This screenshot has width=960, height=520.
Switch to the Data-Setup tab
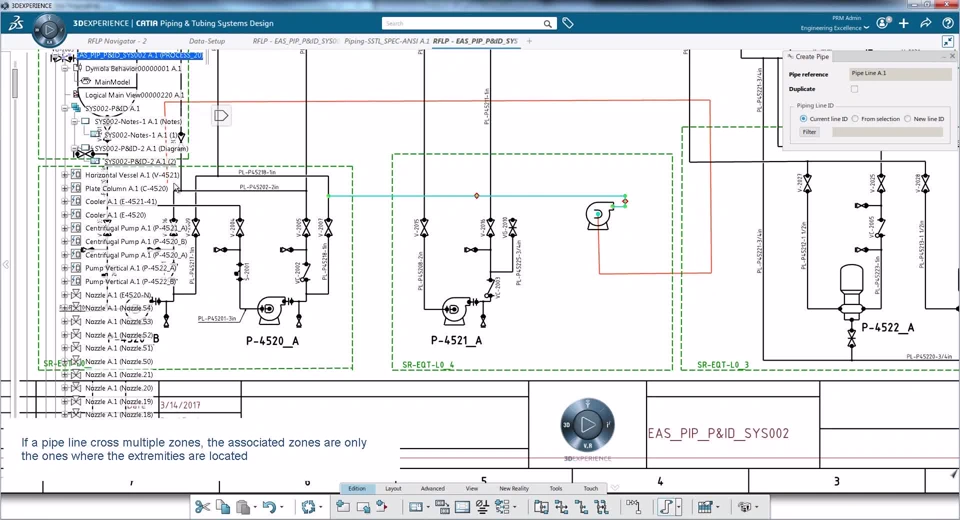pyautogui.click(x=207, y=41)
